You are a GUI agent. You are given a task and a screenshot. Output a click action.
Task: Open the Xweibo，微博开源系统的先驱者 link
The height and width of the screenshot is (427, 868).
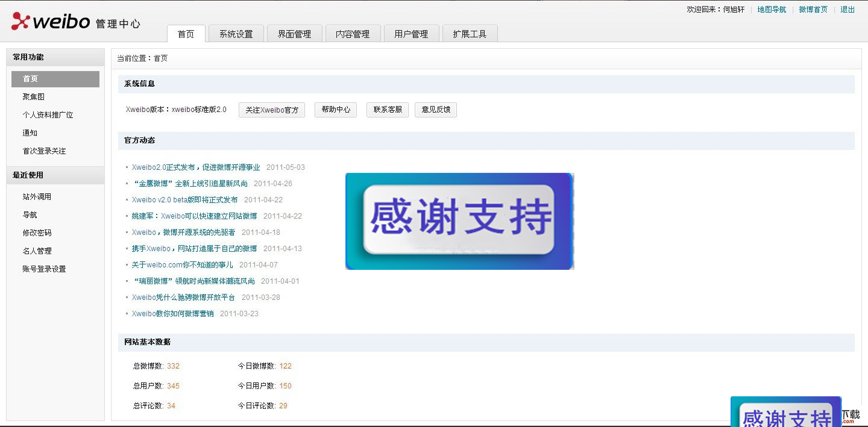[x=184, y=232]
